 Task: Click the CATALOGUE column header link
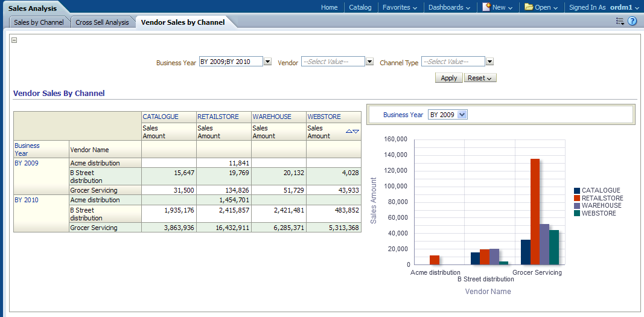161,117
